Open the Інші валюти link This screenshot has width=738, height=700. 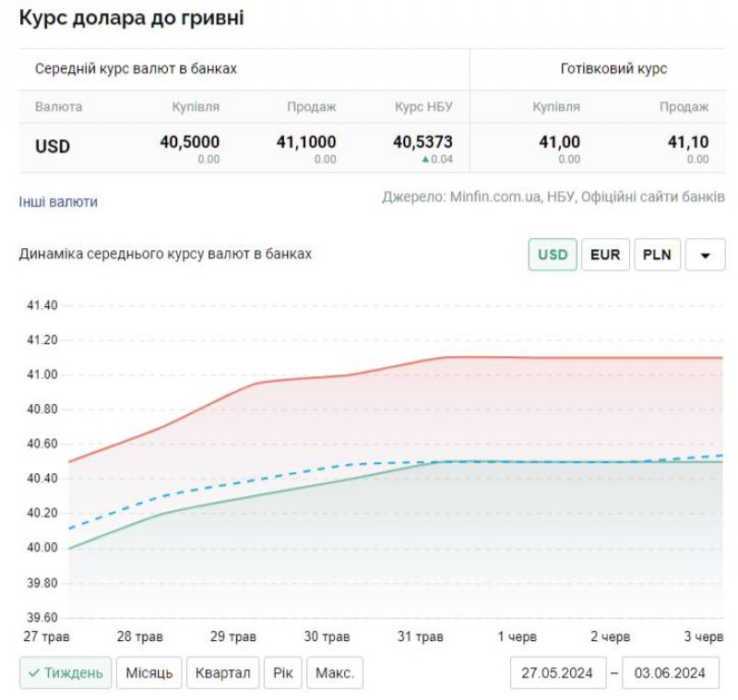click(x=58, y=202)
